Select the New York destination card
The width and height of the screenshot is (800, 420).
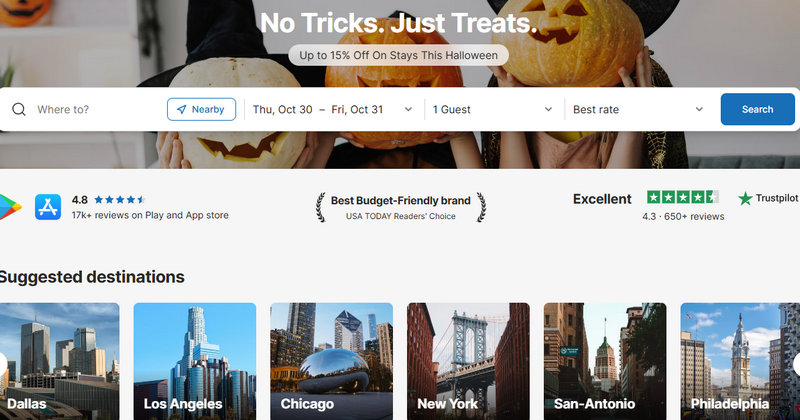tap(468, 361)
